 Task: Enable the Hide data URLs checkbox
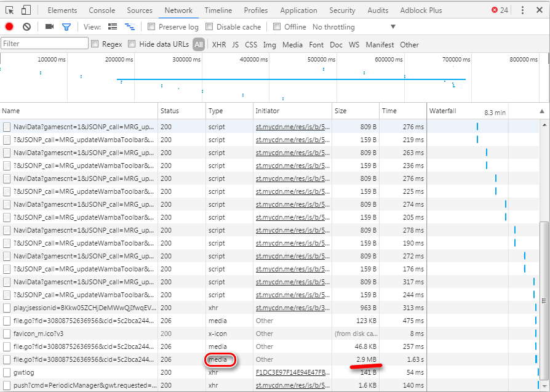coord(132,44)
